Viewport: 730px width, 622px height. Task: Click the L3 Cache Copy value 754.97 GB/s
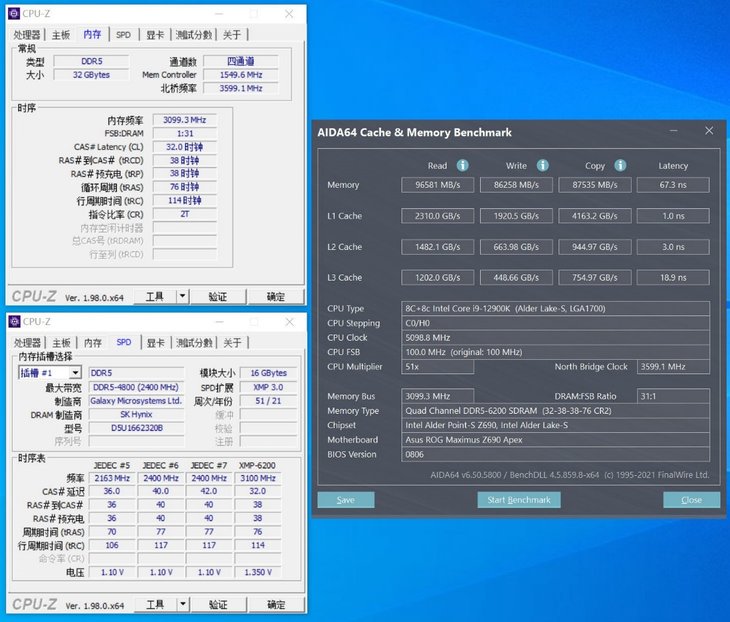coord(595,277)
